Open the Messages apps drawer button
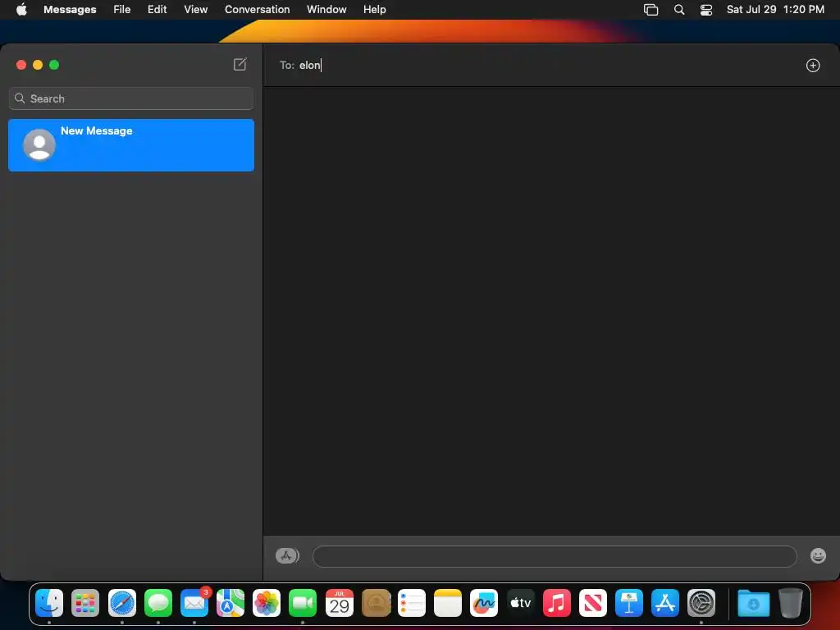The width and height of the screenshot is (840, 630). [287, 555]
